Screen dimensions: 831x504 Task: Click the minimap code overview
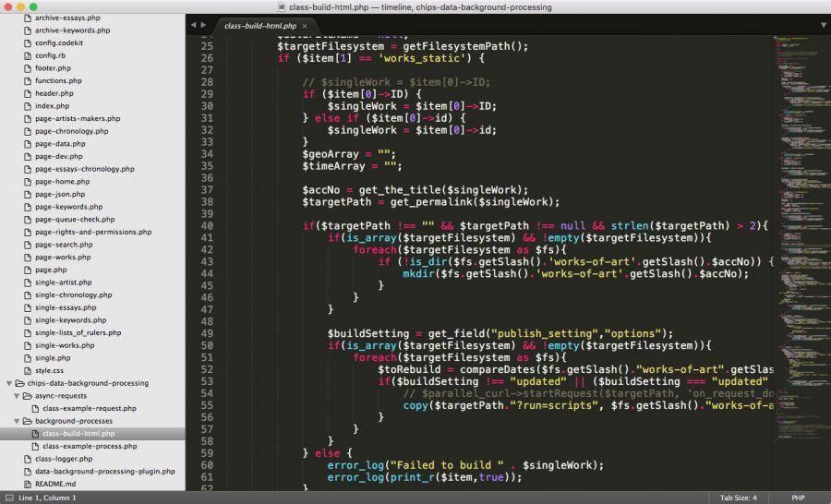(798, 185)
